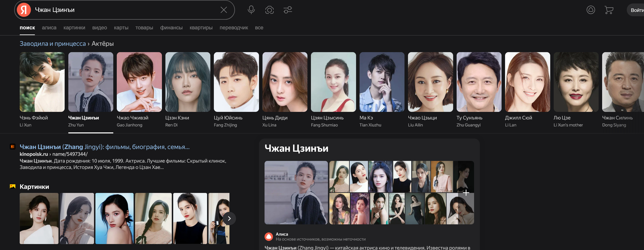Open 'Заводила и принцесса' breadcrumb link

(53, 44)
